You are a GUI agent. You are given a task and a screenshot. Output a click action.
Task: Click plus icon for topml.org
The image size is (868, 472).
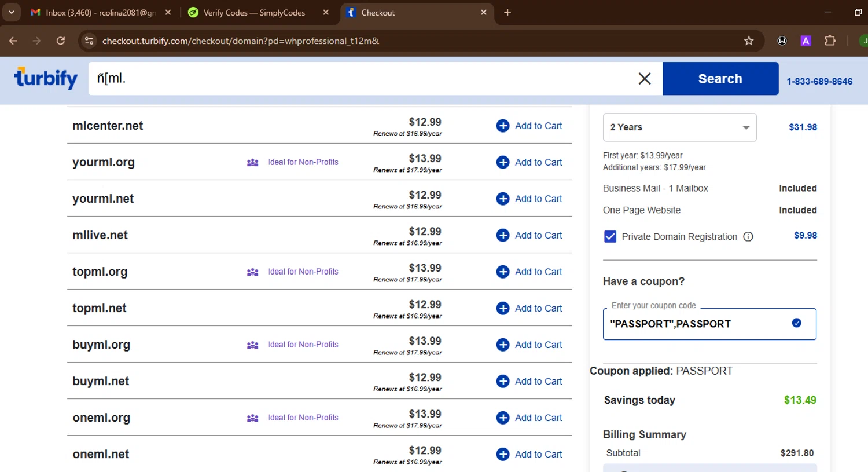click(x=503, y=272)
